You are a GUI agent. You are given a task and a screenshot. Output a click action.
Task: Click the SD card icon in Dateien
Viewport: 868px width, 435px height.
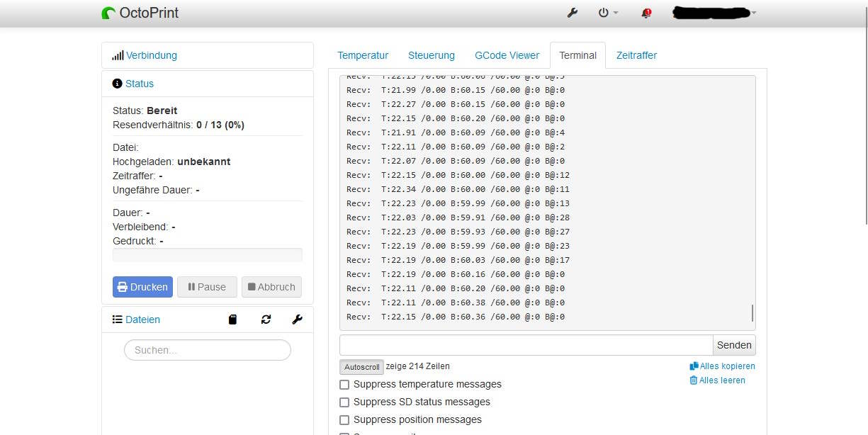point(232,320)
